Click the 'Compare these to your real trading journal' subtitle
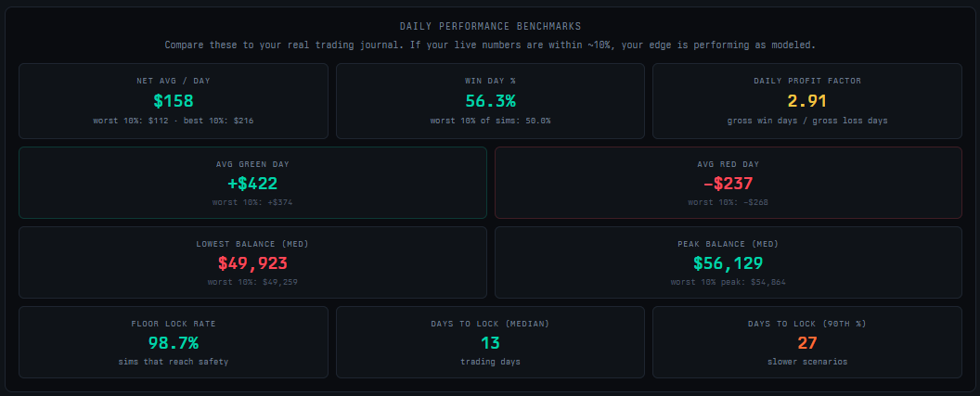The image size is (980, 396). pos(490,45)
